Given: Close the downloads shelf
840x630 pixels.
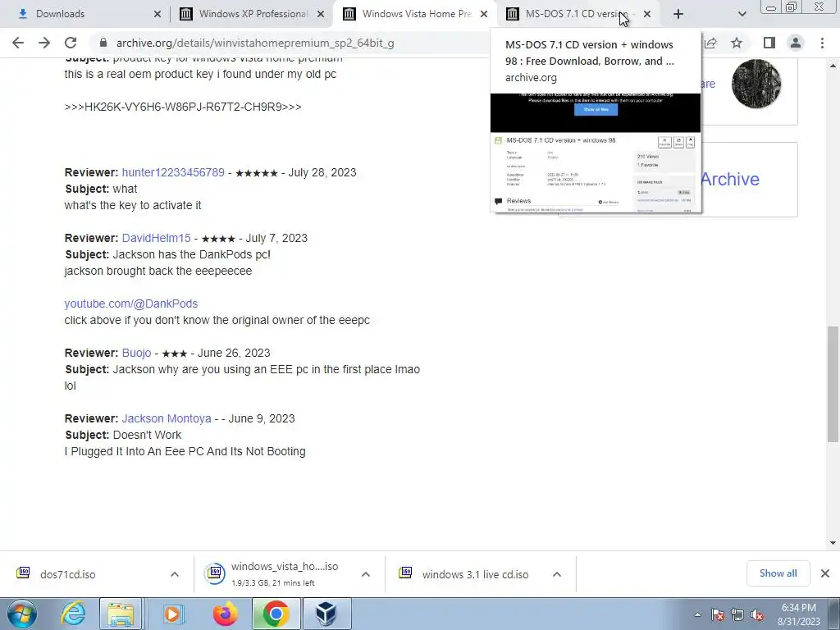Looking at the screenshot, I should click(x=825, y=573).
